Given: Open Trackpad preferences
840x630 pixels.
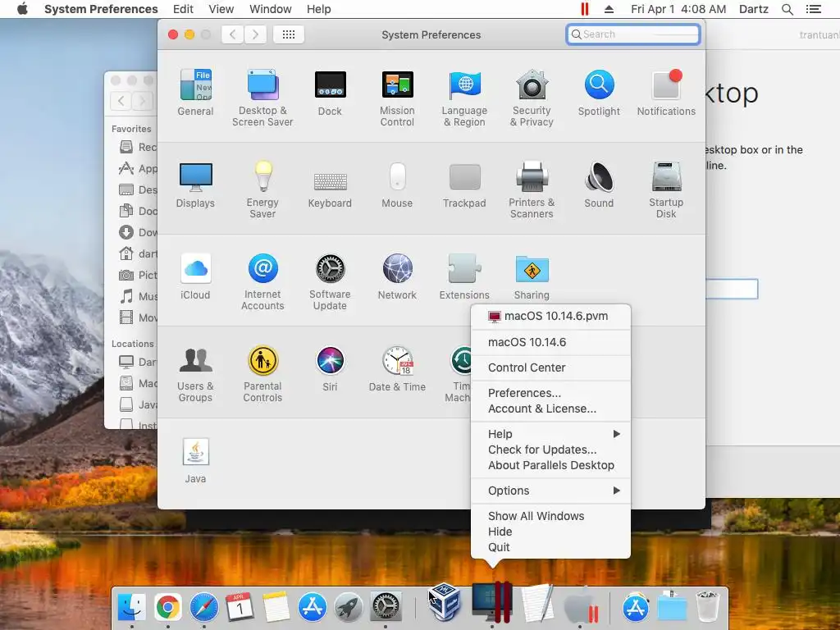Looking at the screenshot, I should [464, 185].
